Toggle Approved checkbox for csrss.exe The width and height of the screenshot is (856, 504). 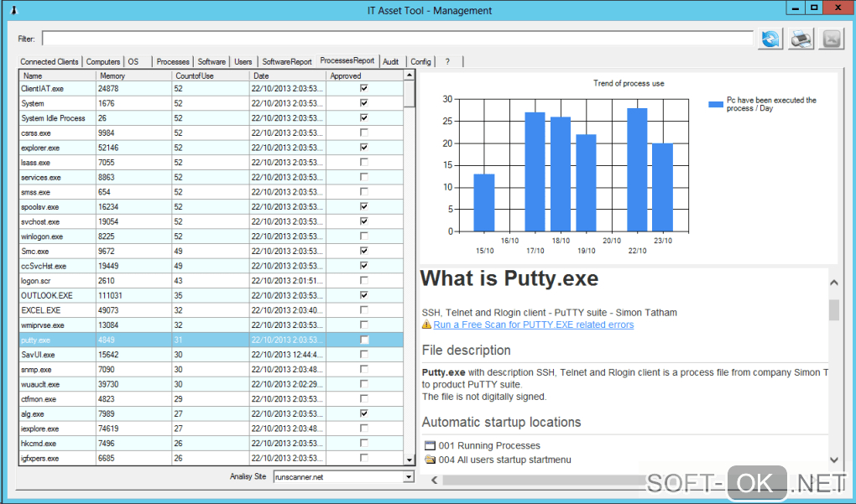coord(363,132)
